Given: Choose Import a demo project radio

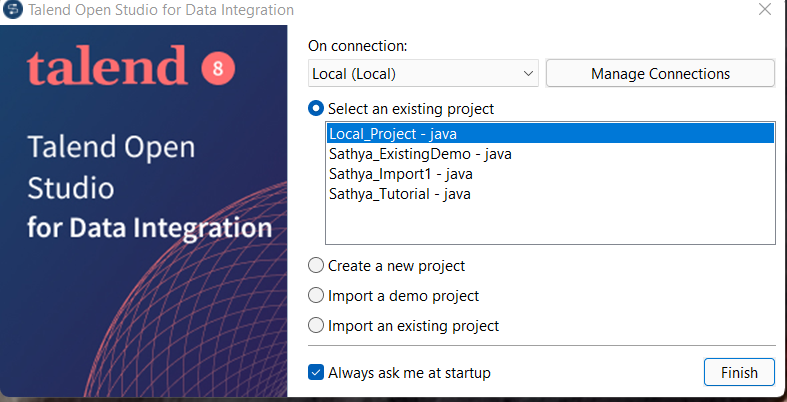Looking at the screenshot, I should click(316, 296).
